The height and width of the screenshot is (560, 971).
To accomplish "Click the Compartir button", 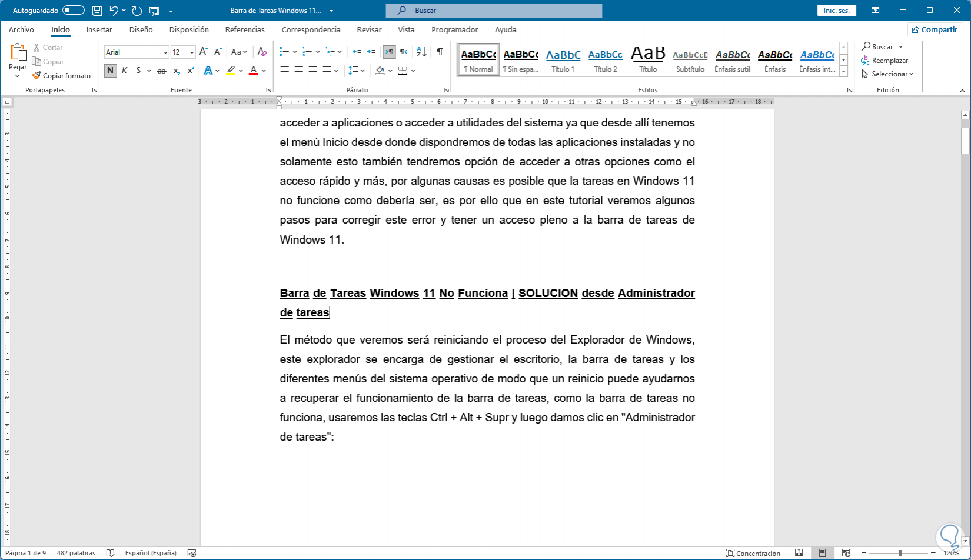I will coord(935,30).
